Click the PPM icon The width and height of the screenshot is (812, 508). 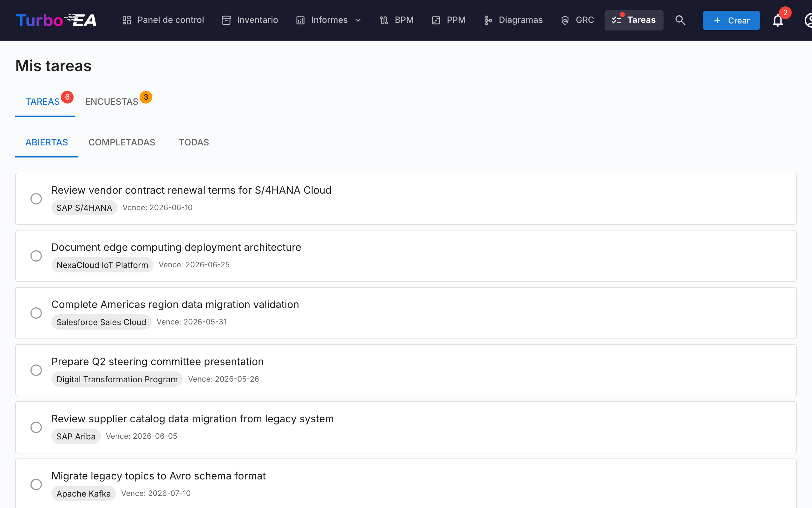436,20
